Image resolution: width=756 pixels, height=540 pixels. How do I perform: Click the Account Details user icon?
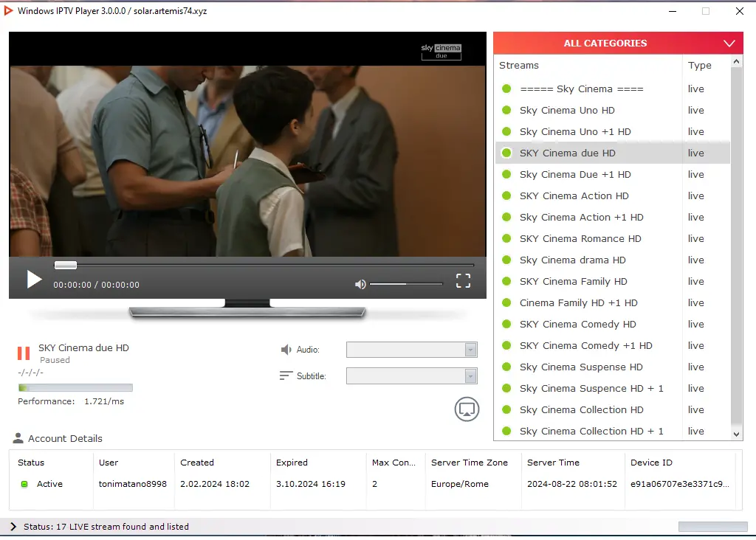click(x=18, y=438)
